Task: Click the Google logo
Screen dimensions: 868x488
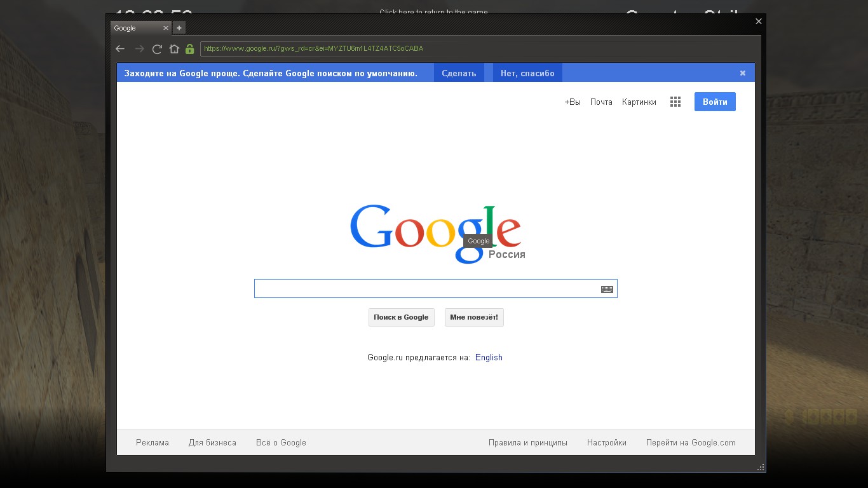Action: [x=437, y=233]
